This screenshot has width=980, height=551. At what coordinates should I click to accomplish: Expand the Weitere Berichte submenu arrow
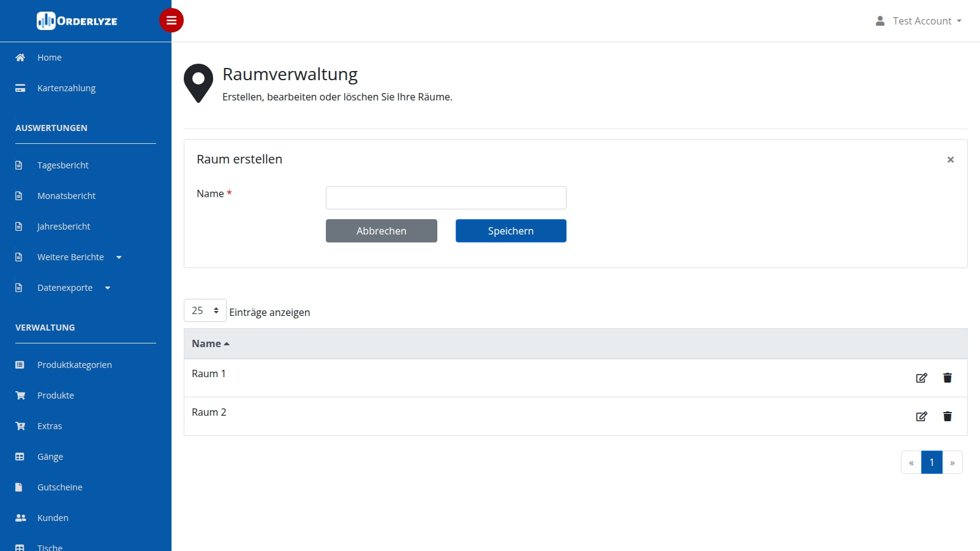(x=119, y=258)
